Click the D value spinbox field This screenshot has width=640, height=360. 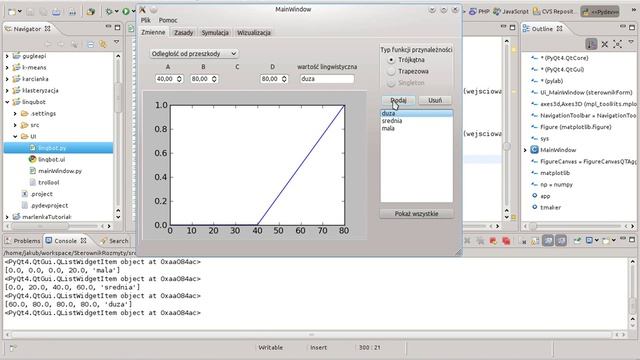pyautogui.click(x=273, y=79)
